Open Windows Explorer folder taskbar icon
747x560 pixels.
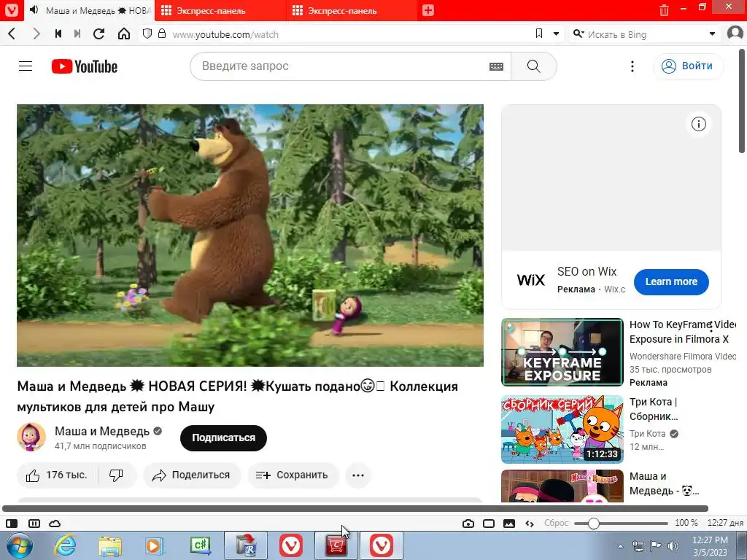pos(110,545)
